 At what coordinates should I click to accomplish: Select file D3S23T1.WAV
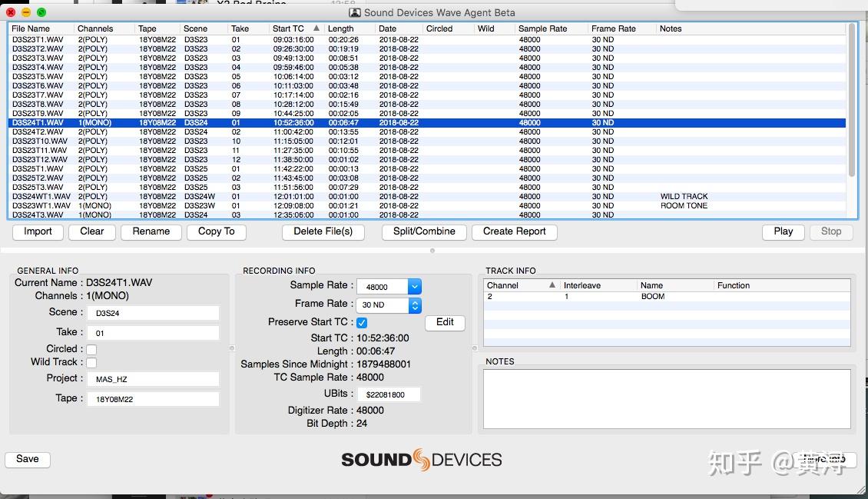[427, 40]
